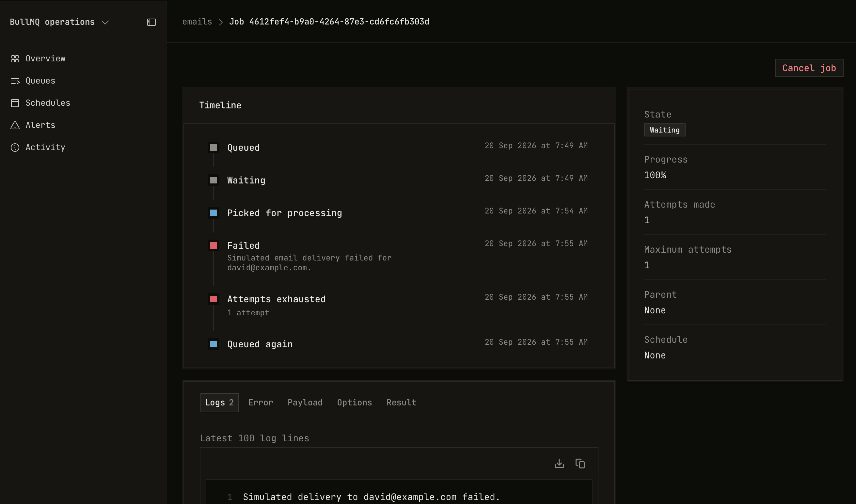856x504 pixels.
Task: Select the Payload tab
Action: pyautogui.click(x=305, y=403)
